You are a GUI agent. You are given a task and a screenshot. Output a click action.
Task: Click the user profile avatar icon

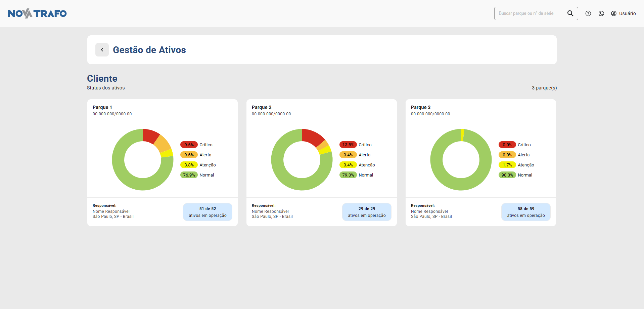(x=613, y=13)
